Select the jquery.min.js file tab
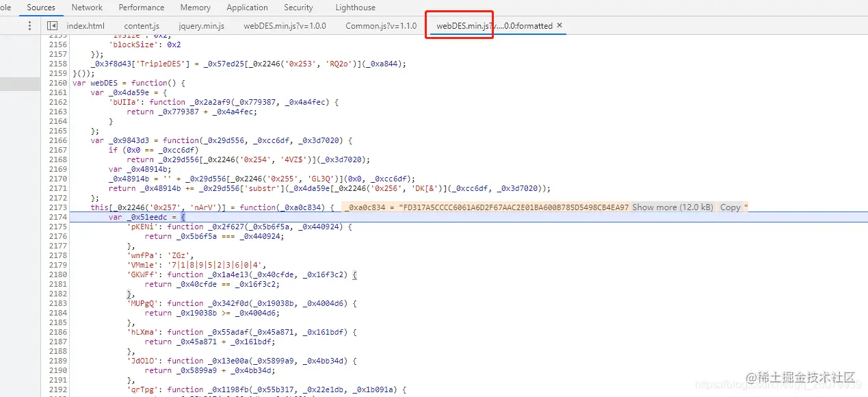Screen dimensions: 868x397 [x=201, y=26]
